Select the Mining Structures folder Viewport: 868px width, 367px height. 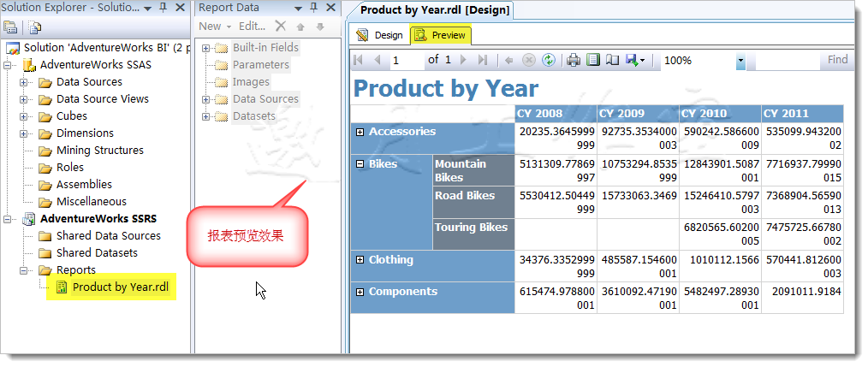pos(99,151)
